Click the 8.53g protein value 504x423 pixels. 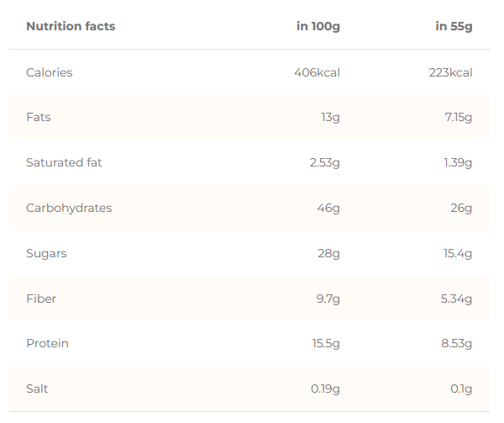pyautogui.click(x=457, y=343)
